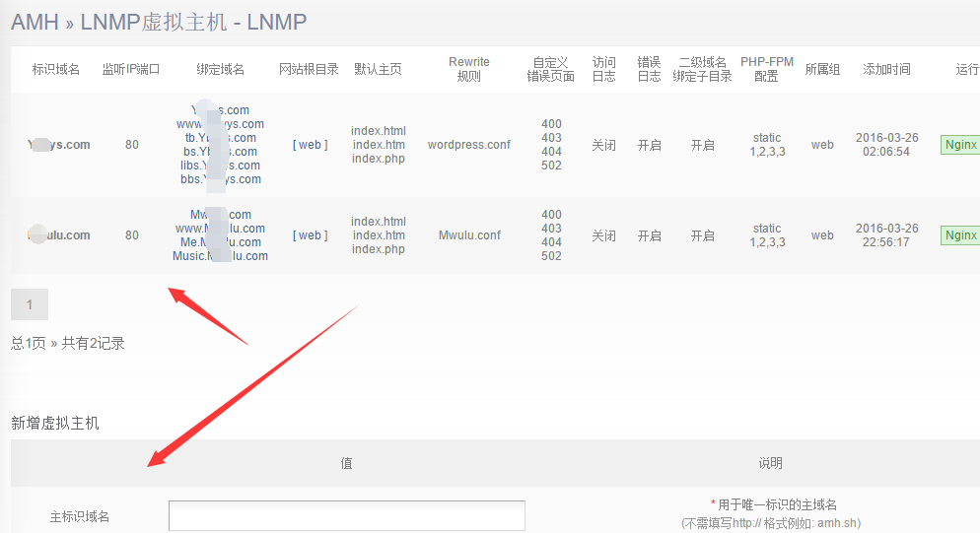The image size is (980, 533).
Task: Click the AMH breadcrumb title text
Action: (x=35, y=22)
